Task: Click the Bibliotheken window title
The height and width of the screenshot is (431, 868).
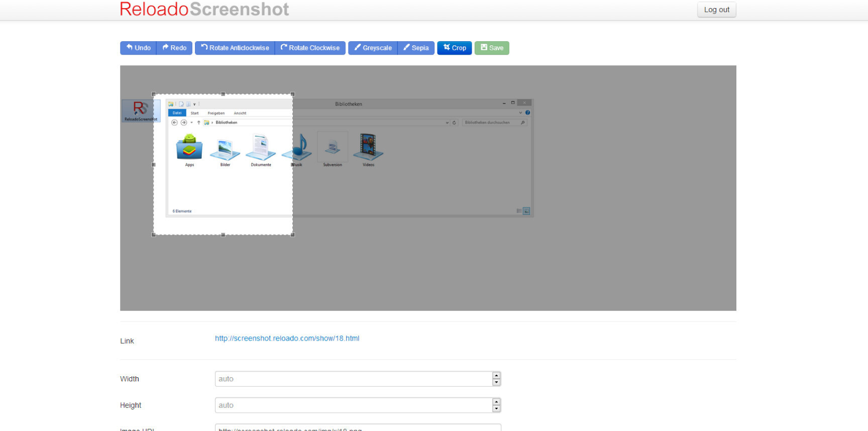Action: coord(349,104)
